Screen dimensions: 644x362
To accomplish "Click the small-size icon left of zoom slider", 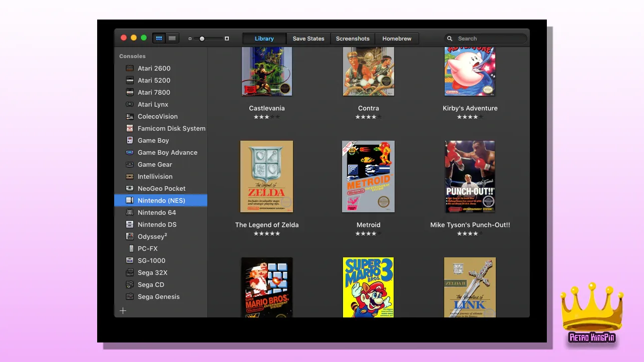I will [190, 39].
